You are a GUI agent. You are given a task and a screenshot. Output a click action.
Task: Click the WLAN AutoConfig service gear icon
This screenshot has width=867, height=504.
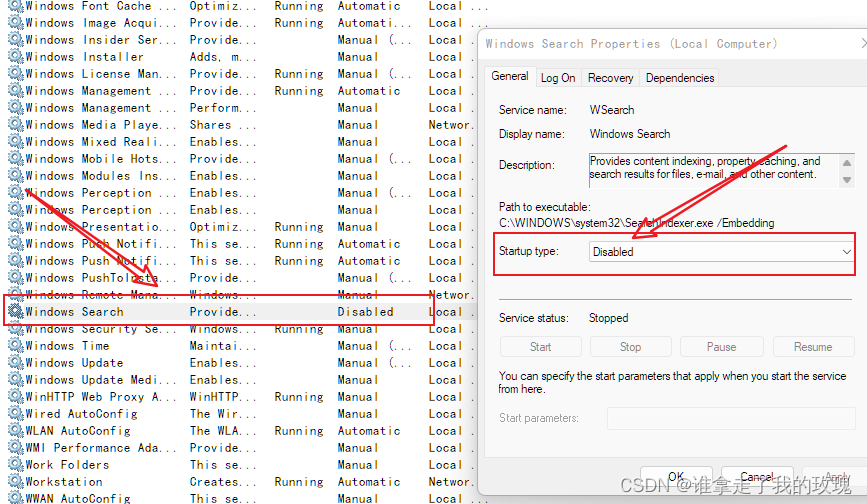pyautogui.click(x=15, y=430)
